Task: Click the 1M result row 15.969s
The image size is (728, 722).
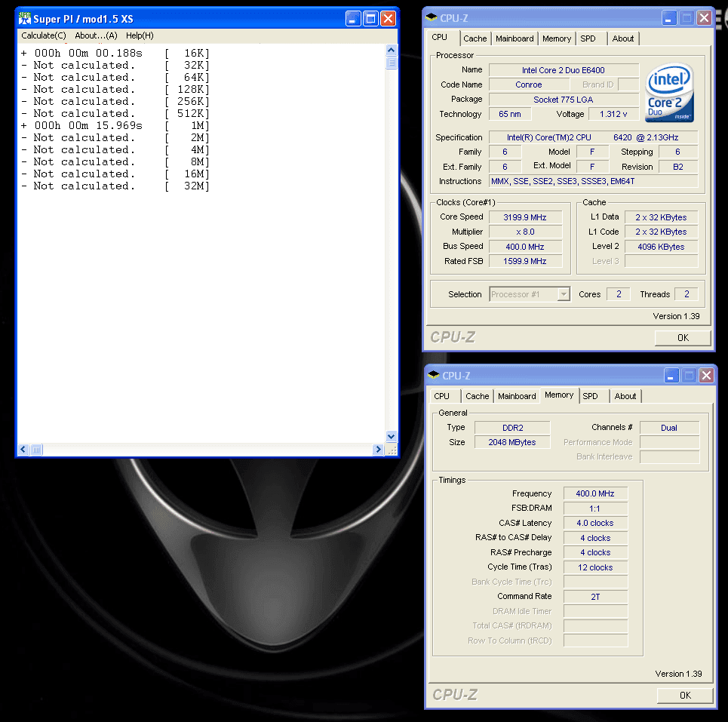Action: 115,126
